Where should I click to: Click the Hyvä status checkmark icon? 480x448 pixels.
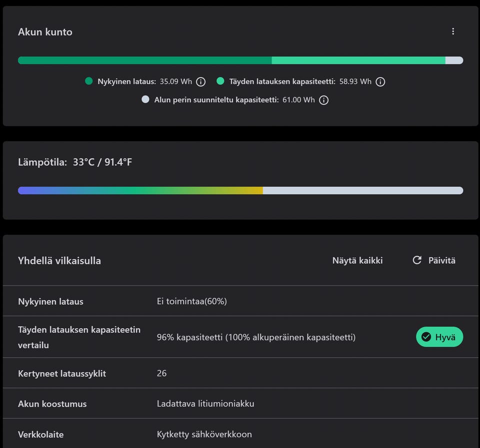click(426, 337)
